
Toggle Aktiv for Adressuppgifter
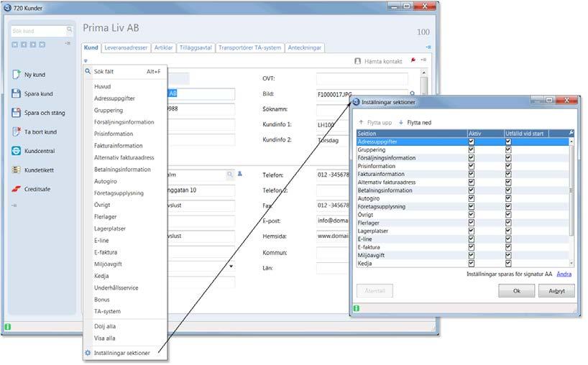click(x=472, y=142)
